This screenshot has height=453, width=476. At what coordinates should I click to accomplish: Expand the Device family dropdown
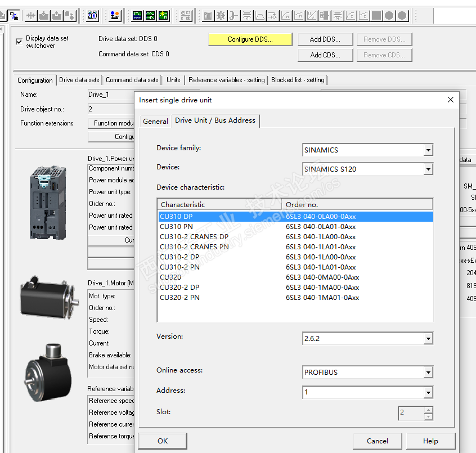tap(428, 150)
